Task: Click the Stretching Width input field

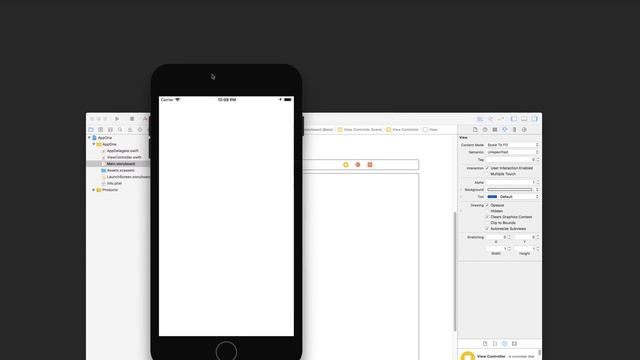Action: click(496, 249)
